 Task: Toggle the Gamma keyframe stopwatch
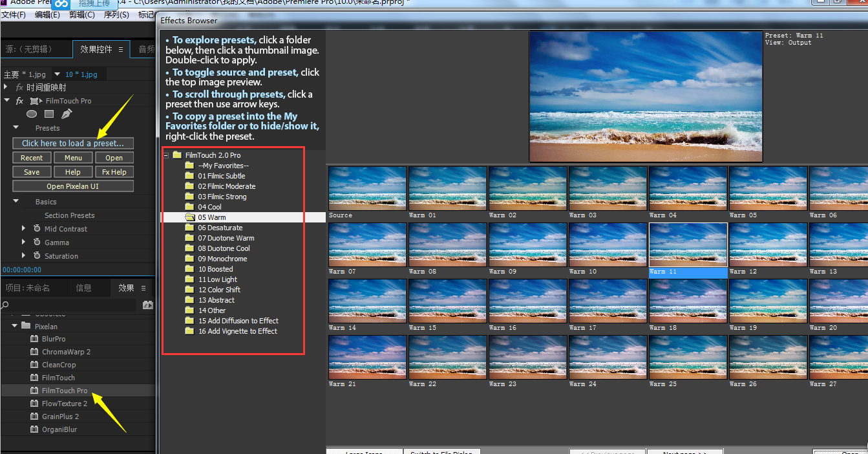tap(37, 243)
